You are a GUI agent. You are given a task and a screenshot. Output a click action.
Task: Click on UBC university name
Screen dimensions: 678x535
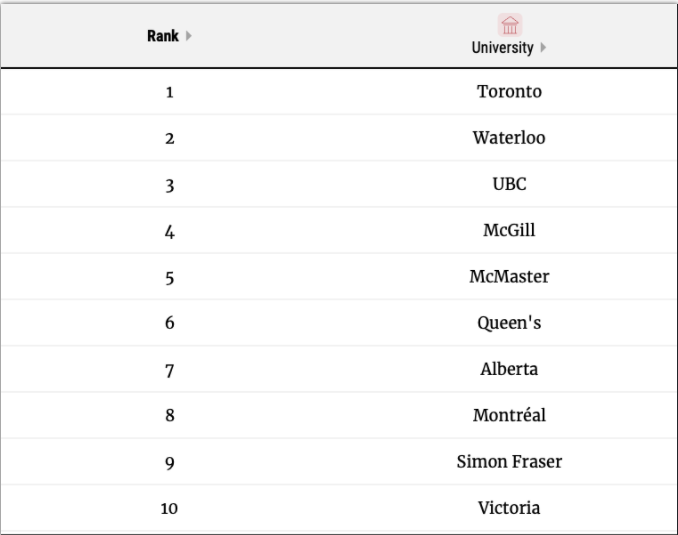509,185
